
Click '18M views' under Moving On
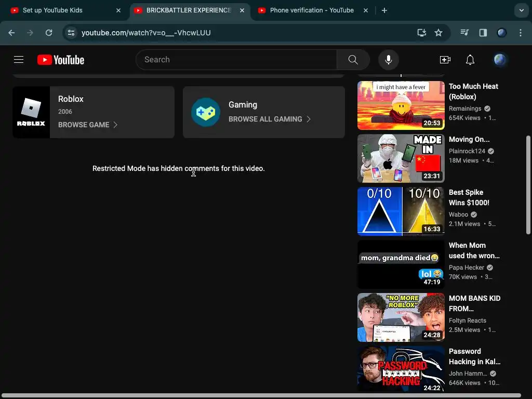click(x=463, y=161)
